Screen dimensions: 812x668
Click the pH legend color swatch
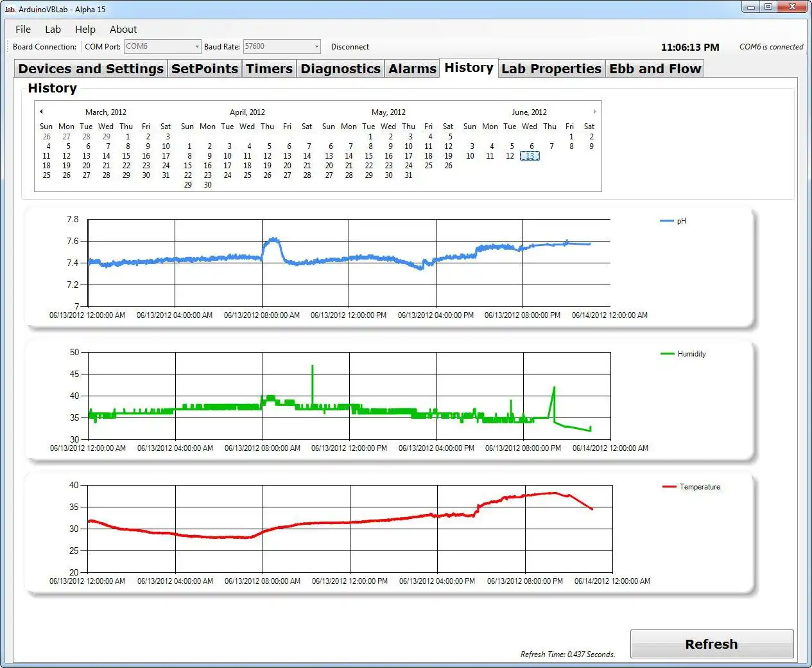666,221
